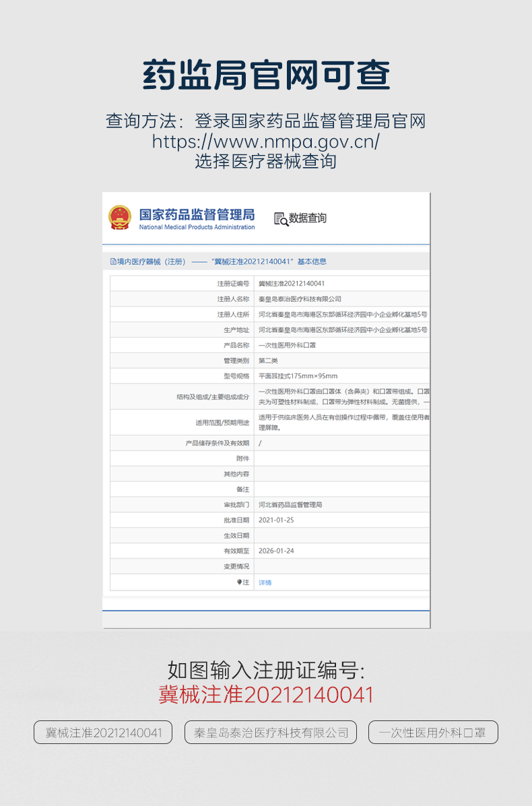Click the 有效期至 value 2026-01-24
The image size is (532, 806).
[x=276, y=551]
